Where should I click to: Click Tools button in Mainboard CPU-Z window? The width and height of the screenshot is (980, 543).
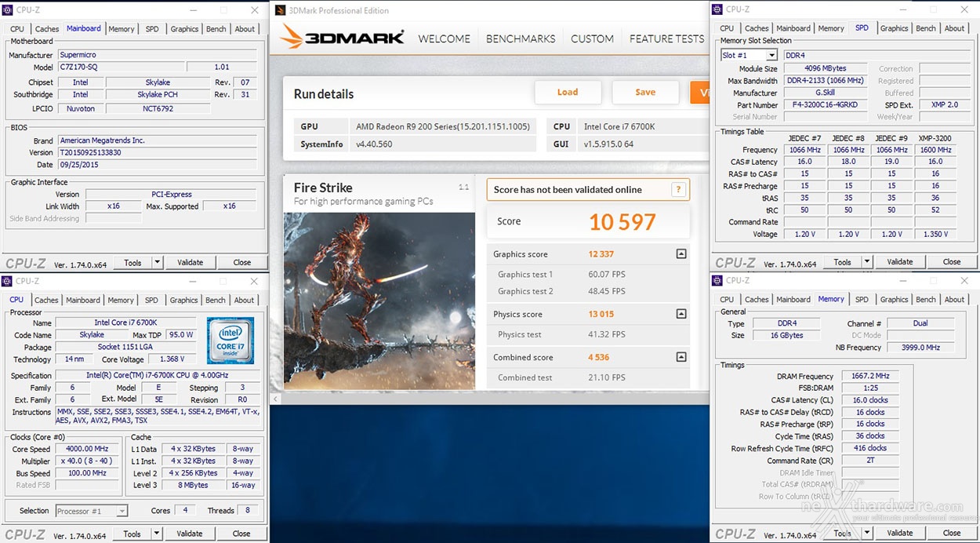[x=132, y=262]
